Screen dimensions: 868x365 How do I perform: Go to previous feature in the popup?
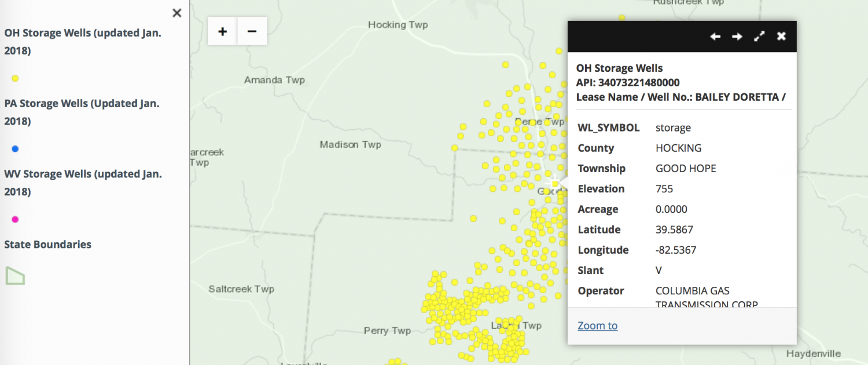[x=715, y=36]
